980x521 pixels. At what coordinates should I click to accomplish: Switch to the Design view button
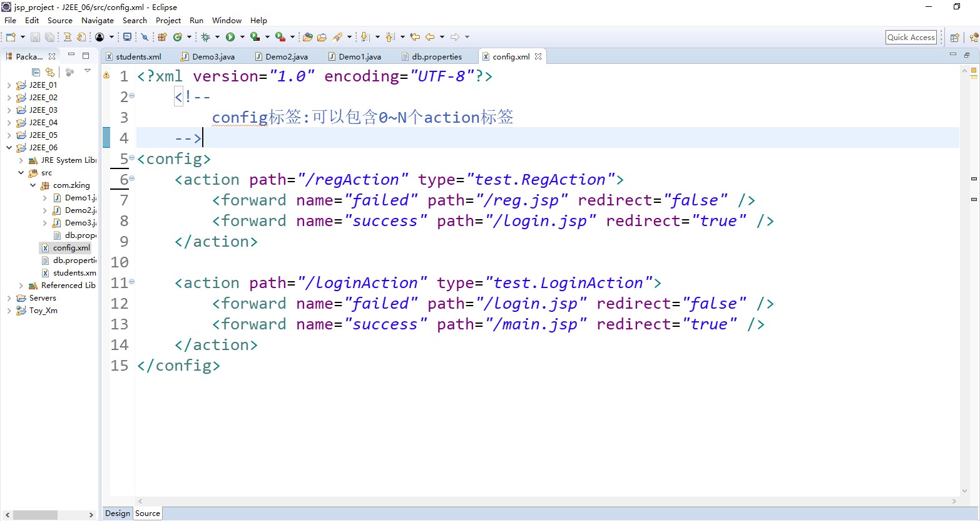tap(117, 513)
